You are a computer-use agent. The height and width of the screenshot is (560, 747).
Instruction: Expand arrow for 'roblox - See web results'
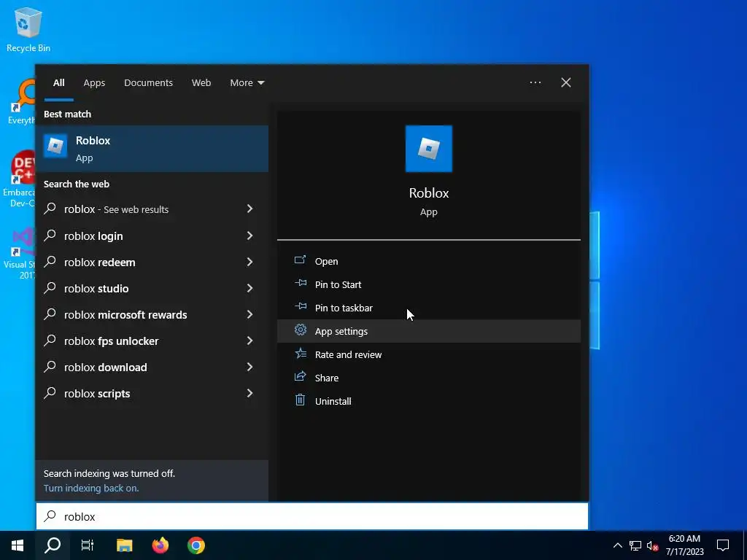pyautogui.click(x=249, y=209)
